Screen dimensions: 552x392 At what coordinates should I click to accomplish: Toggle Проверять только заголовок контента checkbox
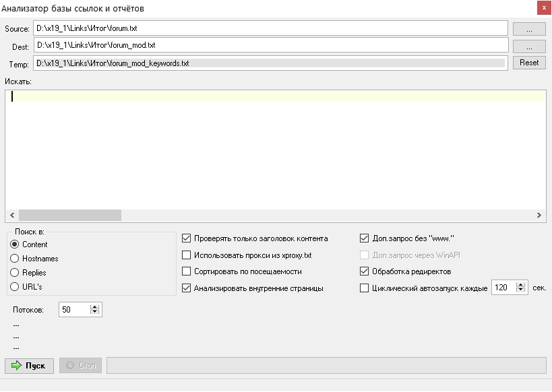click(x=255, y=238)
